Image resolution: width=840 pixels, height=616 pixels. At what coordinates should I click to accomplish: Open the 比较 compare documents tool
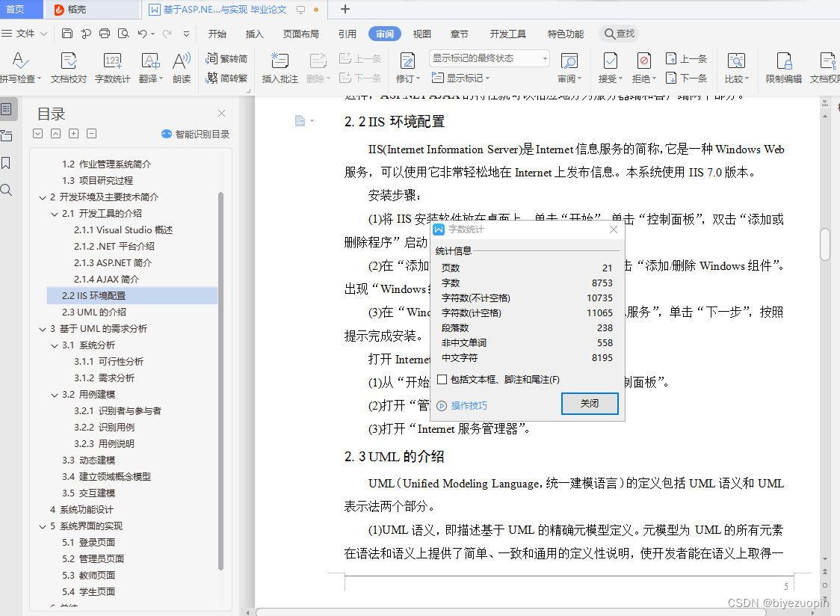pyautogui.click(x=737, y=67)
